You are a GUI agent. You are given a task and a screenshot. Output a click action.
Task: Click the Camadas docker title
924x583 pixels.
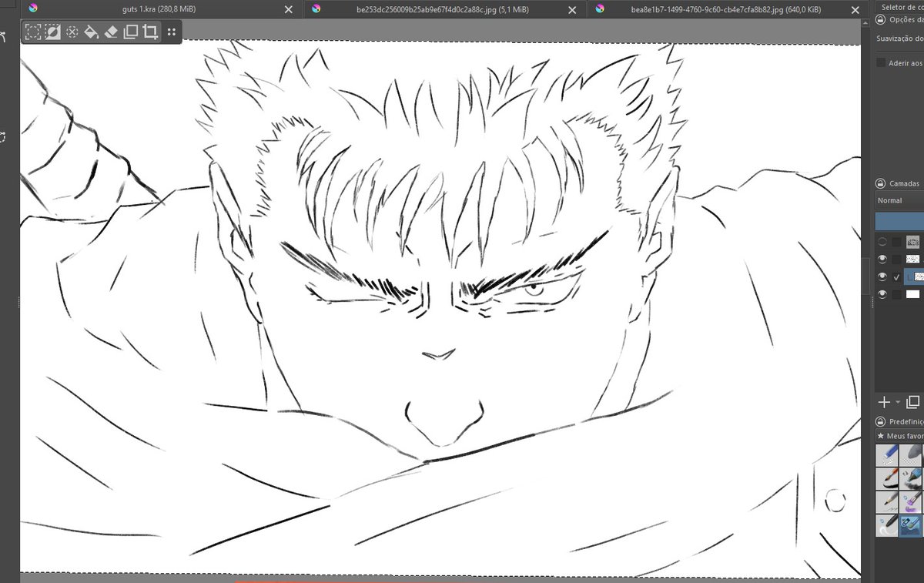[x=905, y=184]
